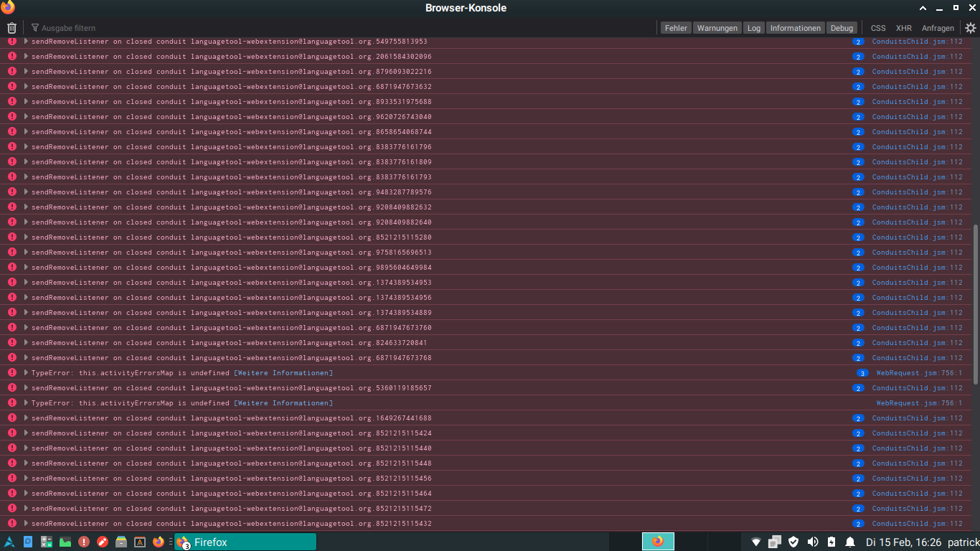980x551 pixels.
Task: Open the application launcher menu in taskbar
Action: pos(9,542)
